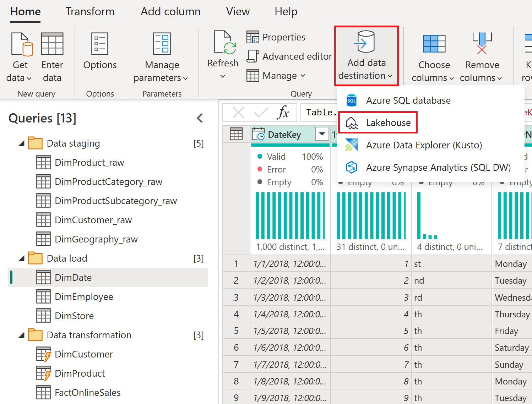Viewport: 532px width, 404px height.
Task: Expand the Remove columns dropdown arrow
Action: pyautogui.click(x=500, y=78)
